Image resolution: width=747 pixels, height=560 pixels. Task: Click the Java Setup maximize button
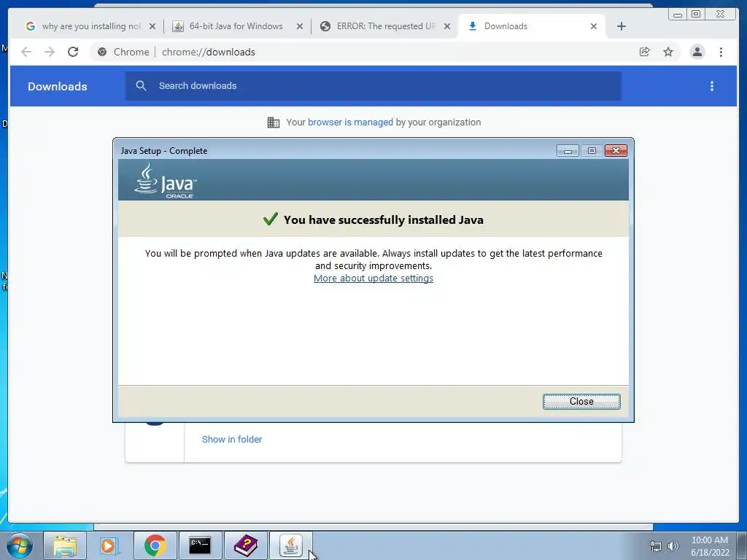pos(592,151)
